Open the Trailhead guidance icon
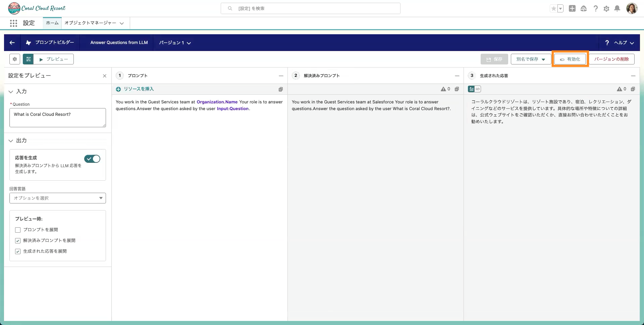 [x=584, y=8]
